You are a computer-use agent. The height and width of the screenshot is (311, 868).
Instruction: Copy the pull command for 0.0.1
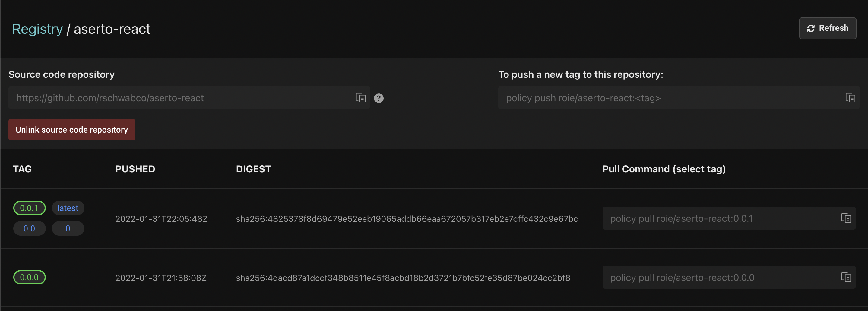[846, 218]
